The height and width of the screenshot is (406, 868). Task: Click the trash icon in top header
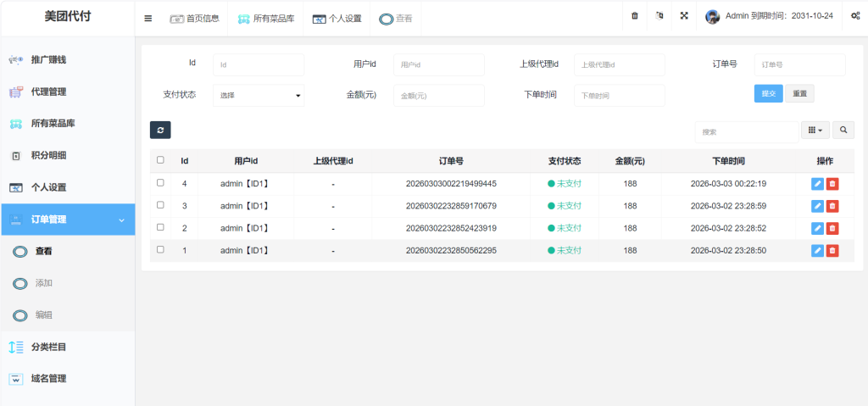pos(635,16)
